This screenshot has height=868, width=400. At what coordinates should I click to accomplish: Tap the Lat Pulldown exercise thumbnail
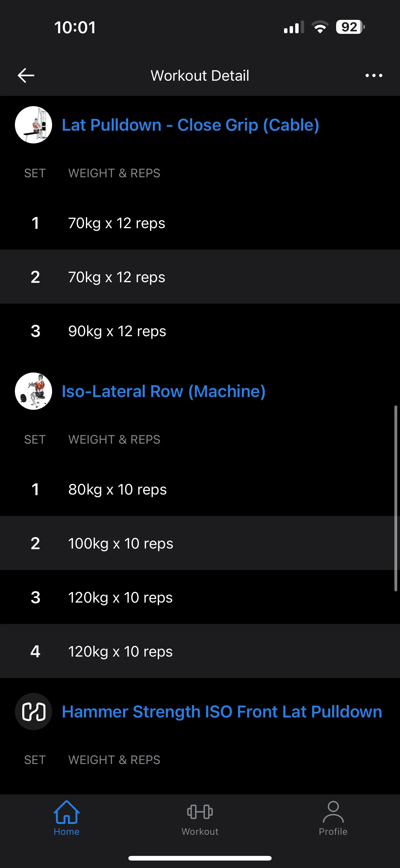33,125
